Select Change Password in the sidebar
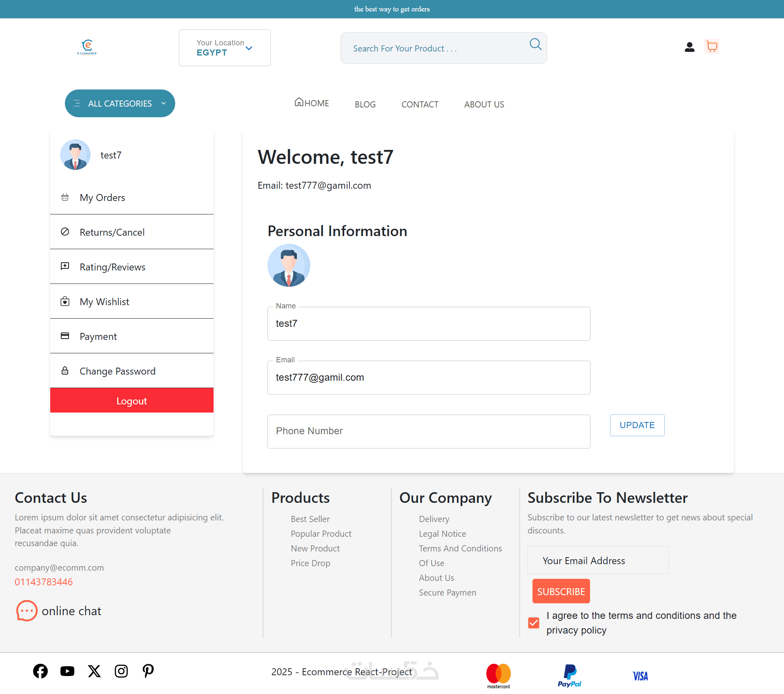 [x=118, y=371]
